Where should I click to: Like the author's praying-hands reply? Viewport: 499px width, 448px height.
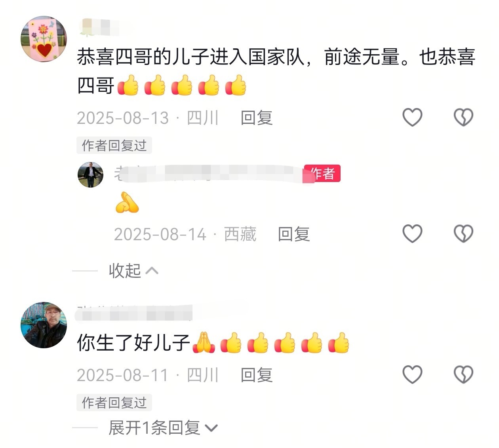click(412, 233)
